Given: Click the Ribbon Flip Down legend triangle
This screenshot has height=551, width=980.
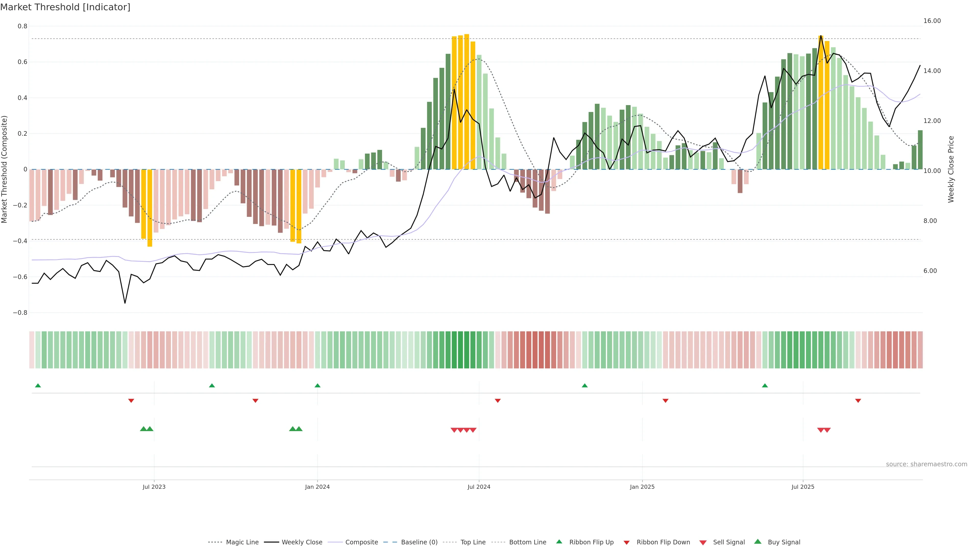Looking at the screenshot, I should 627,543.
